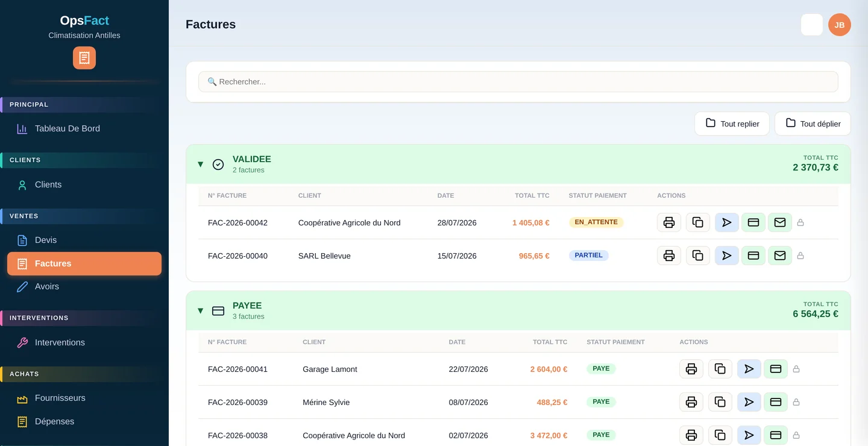Open payment card icon for SARL Bellevue
The image size is (868, 446).
(753, 256)
